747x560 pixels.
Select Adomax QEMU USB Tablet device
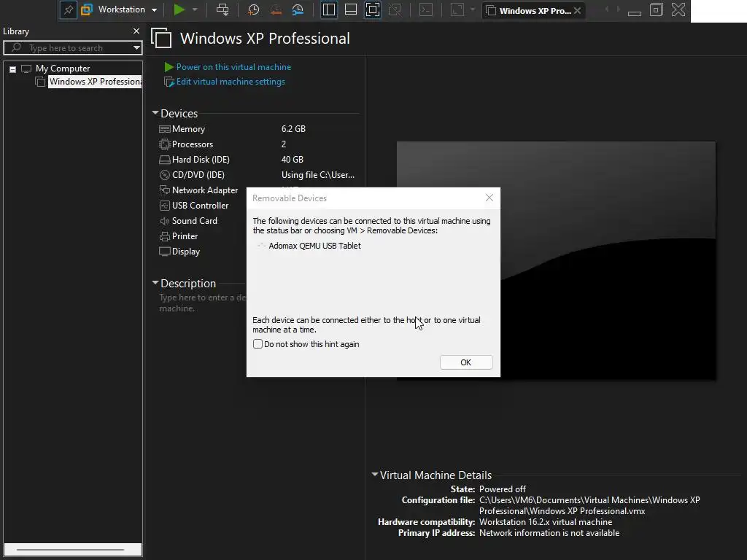(x=314, y=246)
